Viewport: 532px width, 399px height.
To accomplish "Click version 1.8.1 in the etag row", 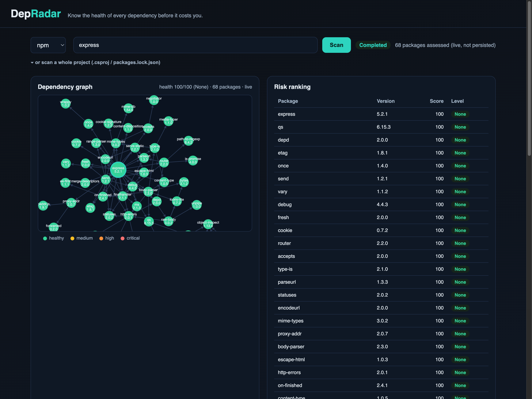I will point(382,153).
